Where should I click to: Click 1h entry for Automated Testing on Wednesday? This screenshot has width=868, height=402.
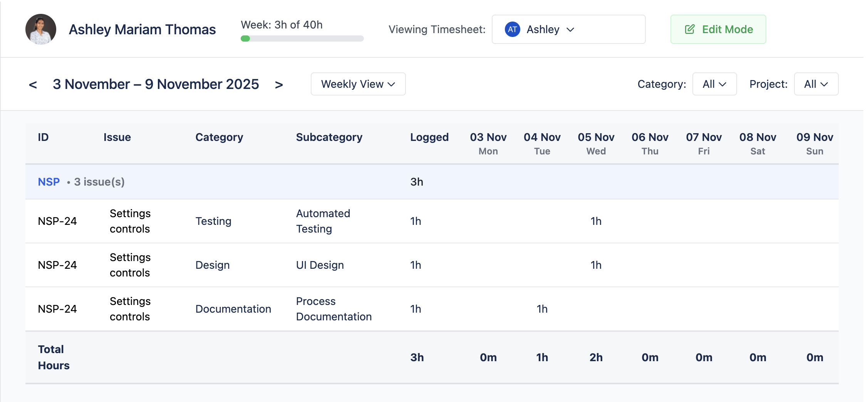(596, 221)
